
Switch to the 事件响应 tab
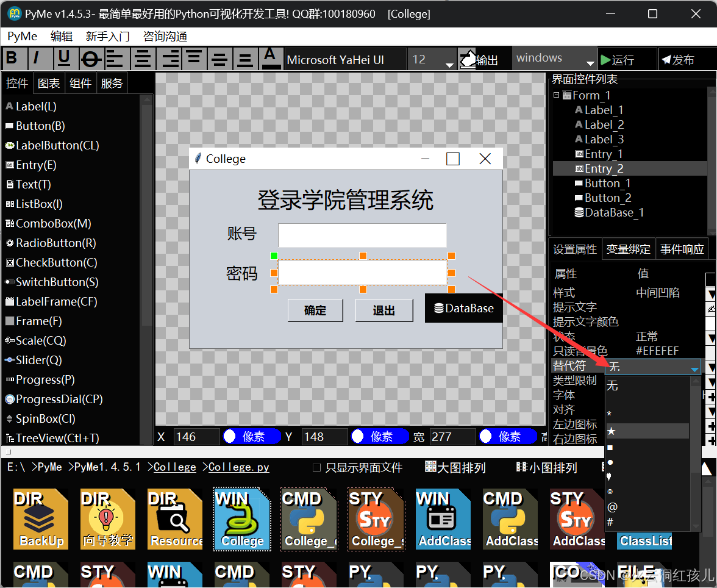click(x=682, y=249)
